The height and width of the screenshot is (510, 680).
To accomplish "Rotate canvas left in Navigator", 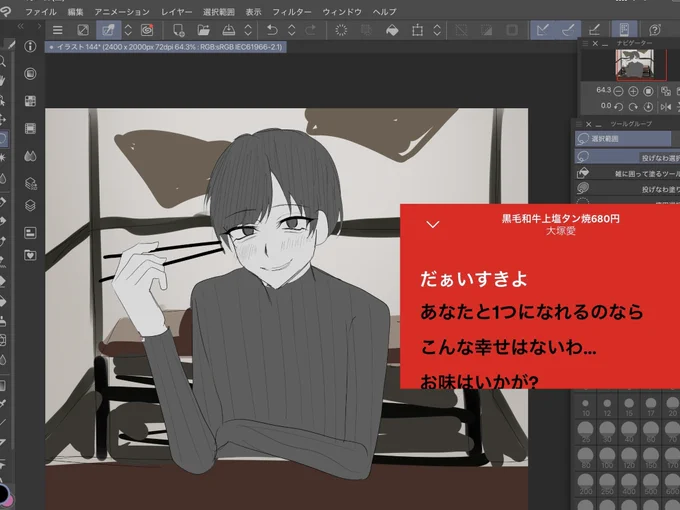I will tap(618, 107).
